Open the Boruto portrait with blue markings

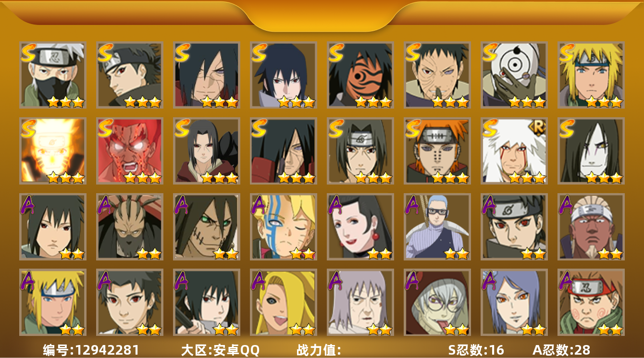click(x=283, y=227)
